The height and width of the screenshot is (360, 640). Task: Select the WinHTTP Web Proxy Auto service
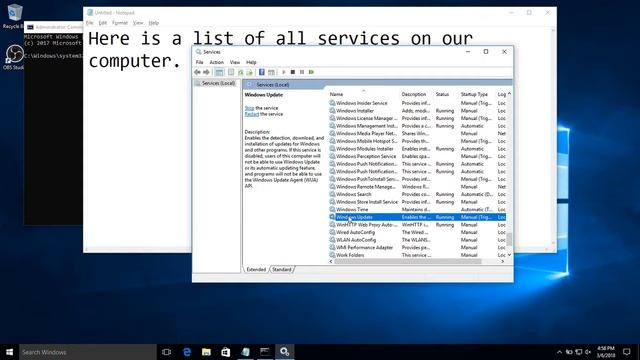click(x=418, y=225)
